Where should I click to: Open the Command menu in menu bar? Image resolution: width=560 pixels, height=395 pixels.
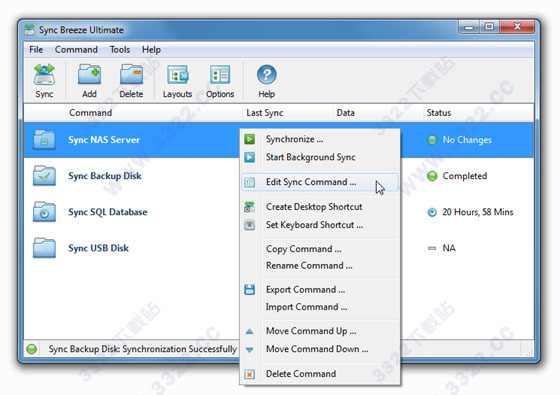tap(76, 50)
